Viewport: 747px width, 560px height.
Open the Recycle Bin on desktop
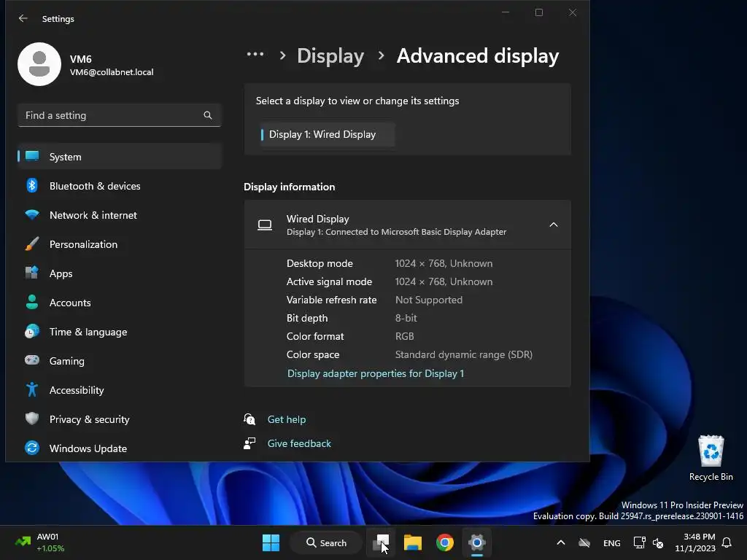[x=711, y=458]
